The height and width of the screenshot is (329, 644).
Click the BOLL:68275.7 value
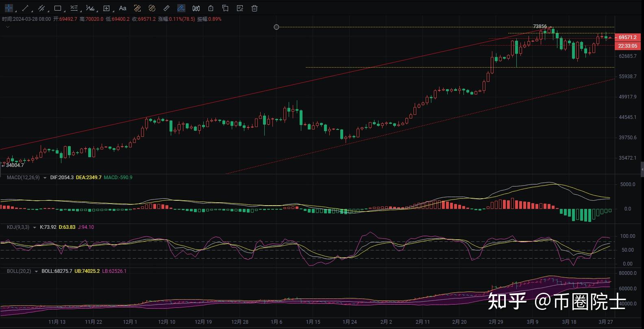(x=57, y=271)
